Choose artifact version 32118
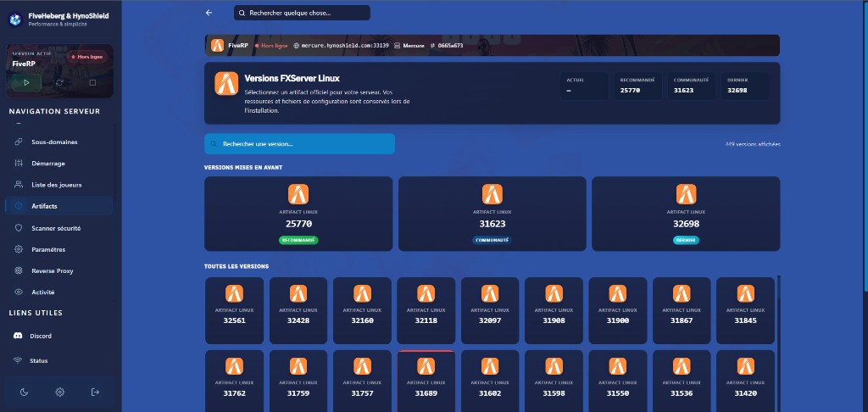The image size is (868, 412). coord(426,310)
